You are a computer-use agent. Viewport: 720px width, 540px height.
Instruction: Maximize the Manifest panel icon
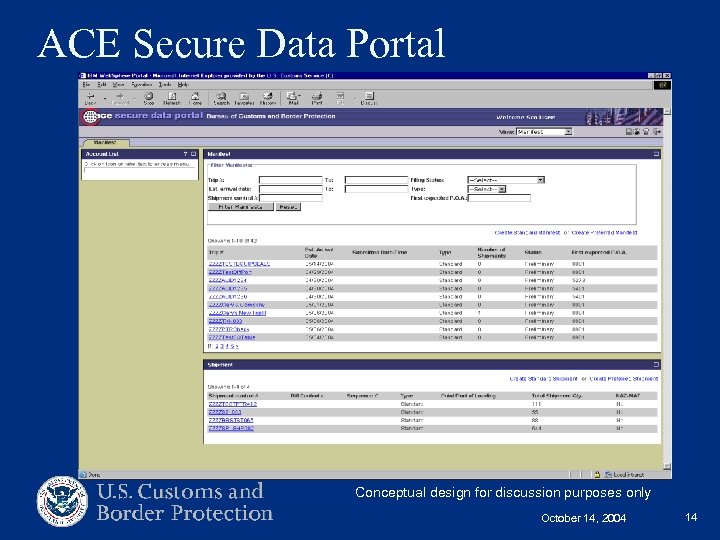(656, 154)
